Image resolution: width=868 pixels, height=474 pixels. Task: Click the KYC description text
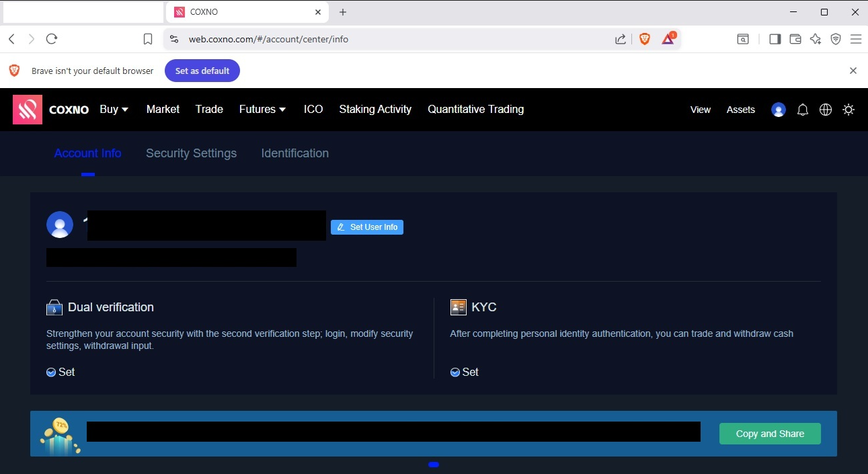(x=622, y=333)
